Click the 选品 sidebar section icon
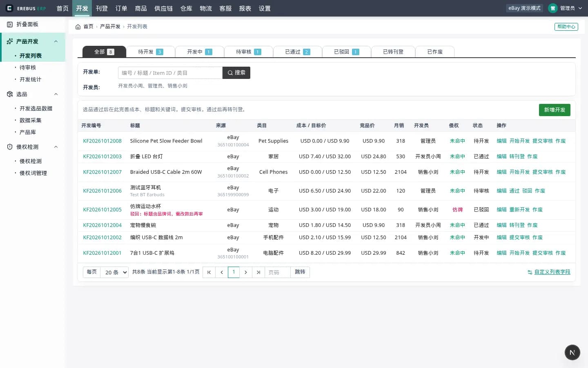This screenshot has height=368, width=588. (x=10, y=94)
